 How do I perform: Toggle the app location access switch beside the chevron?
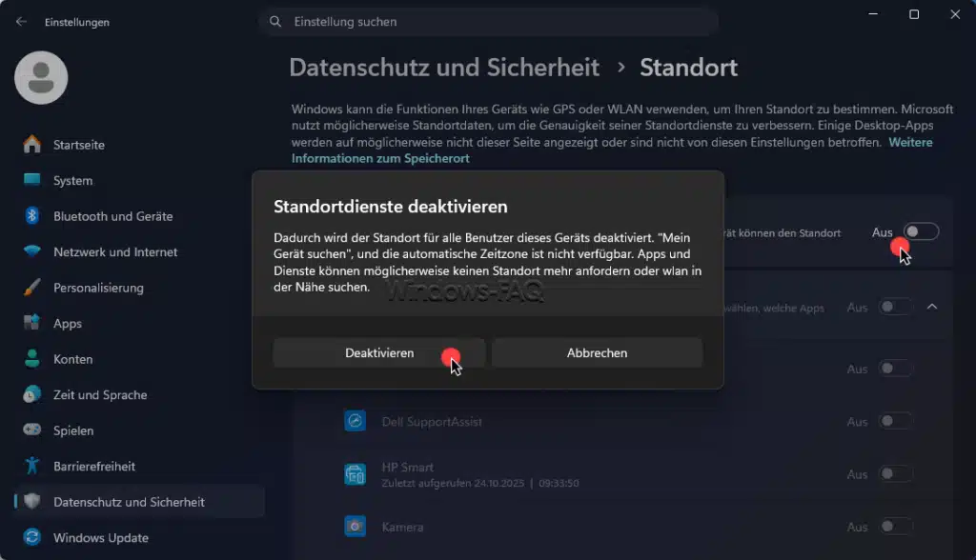click(896, 307)
